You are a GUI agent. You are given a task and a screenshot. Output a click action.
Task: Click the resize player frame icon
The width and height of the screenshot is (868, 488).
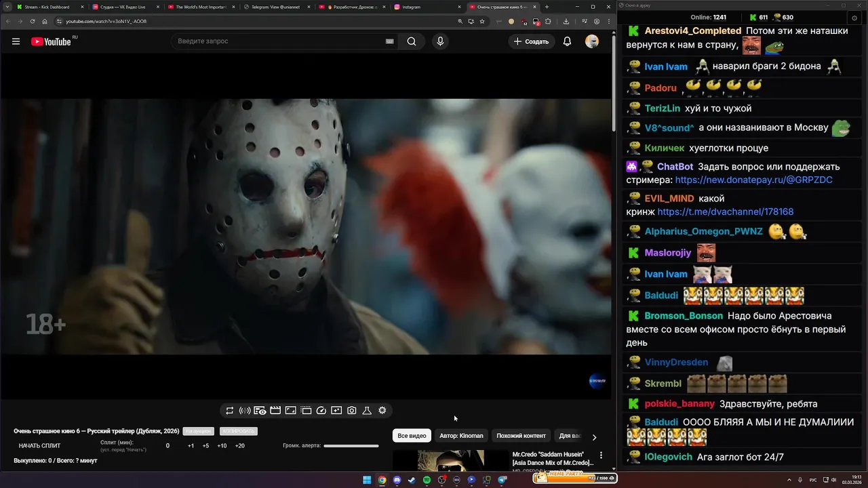290,410
